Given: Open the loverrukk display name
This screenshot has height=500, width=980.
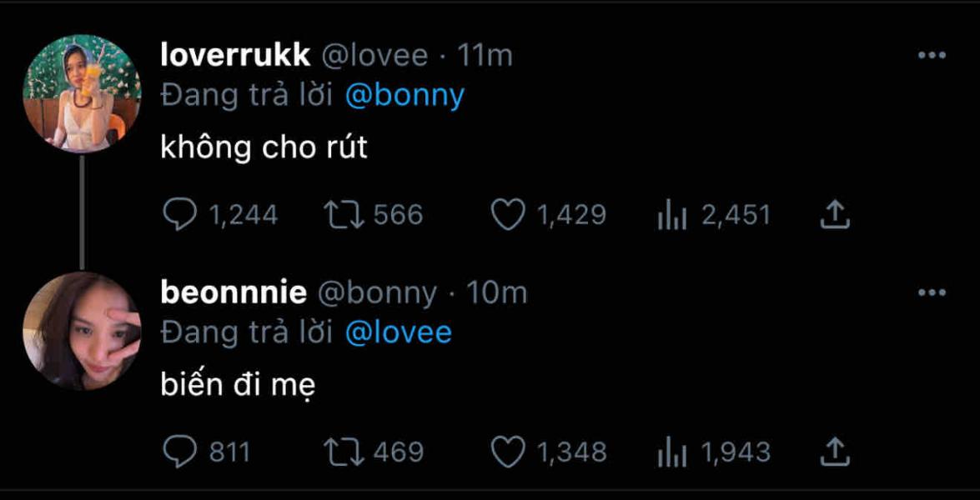Looking at the screenshot, I should [x=235, y=56].
